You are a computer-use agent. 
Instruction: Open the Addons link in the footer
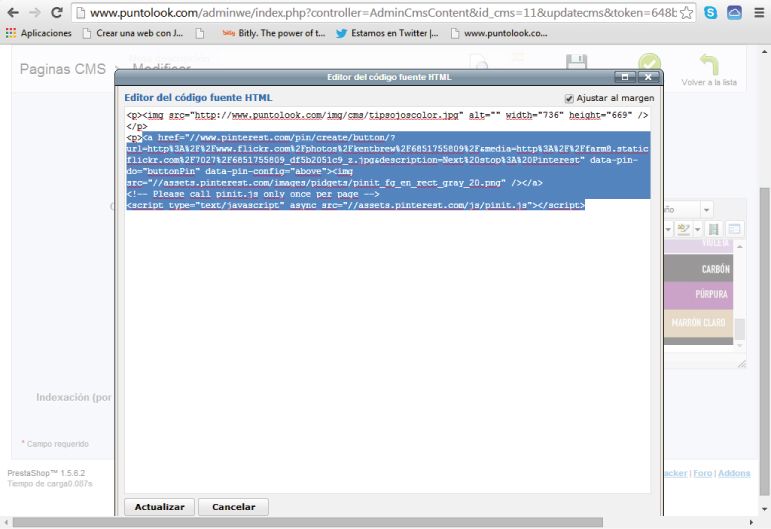click(734, 473)
